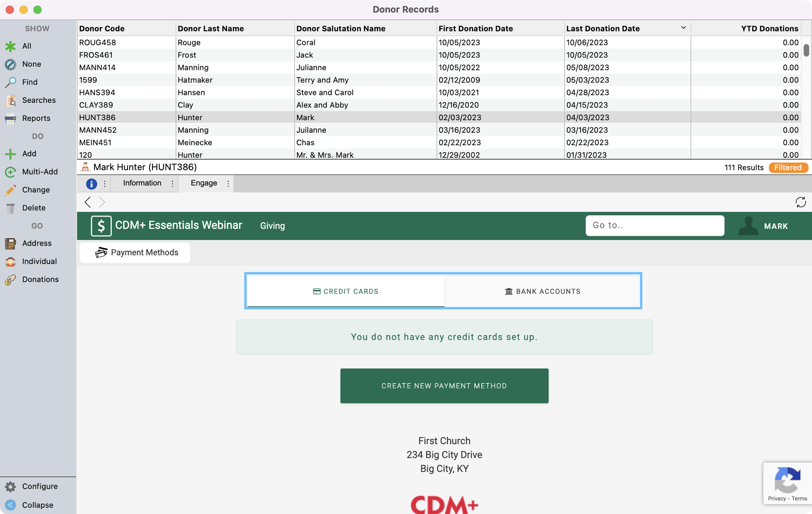Open the Information tab options menu

click(172, 184)
